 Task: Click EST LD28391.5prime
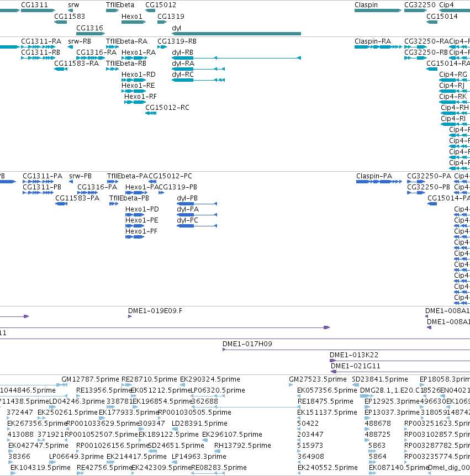coord(199,424)
